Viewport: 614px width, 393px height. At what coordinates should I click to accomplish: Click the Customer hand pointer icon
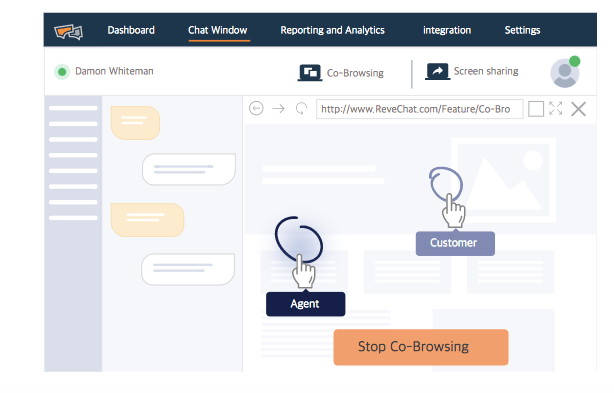click(x=453, y=211)
